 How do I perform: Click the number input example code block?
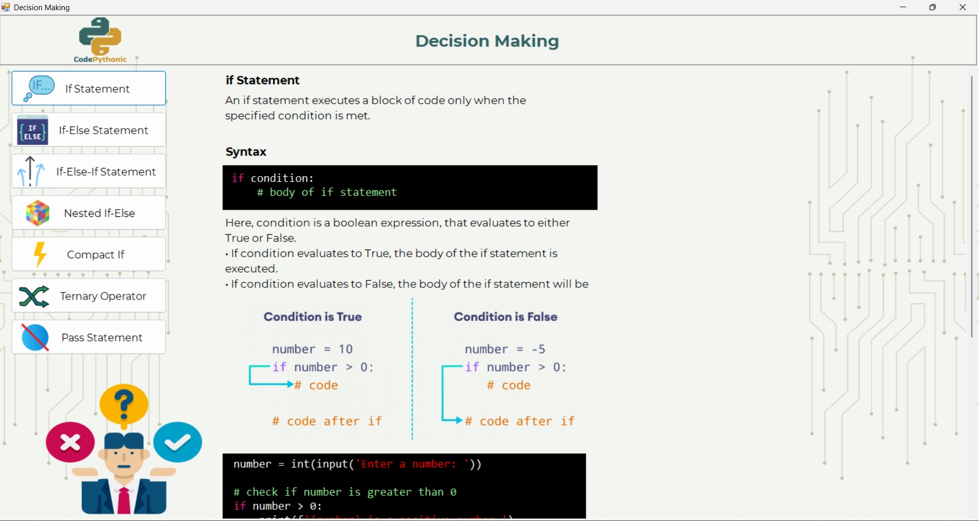pyautogui.click(x=404, y=485)
